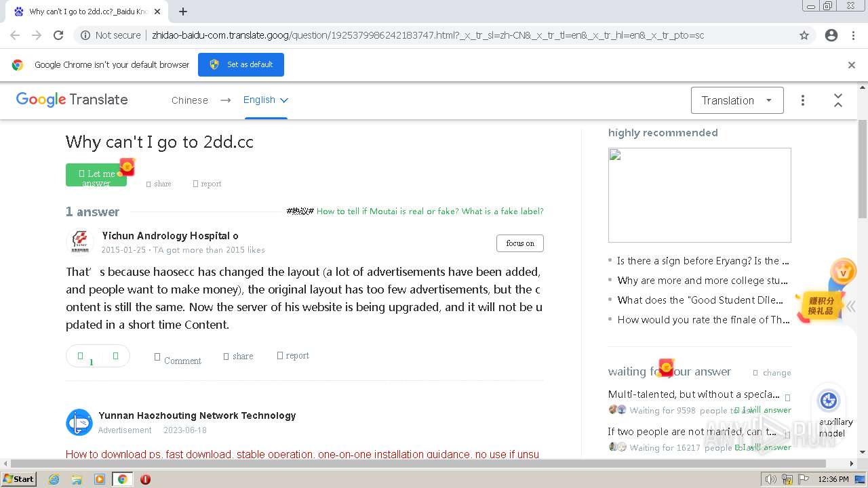868x488 pixels.
Task: Open Google Translate more options menu
Action: pyautogui.click(x=803, y=100)
